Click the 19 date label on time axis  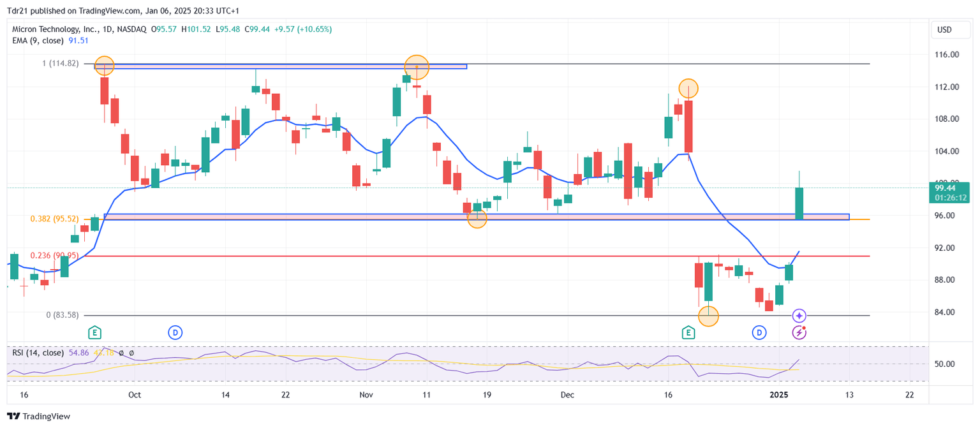point(487,395)
